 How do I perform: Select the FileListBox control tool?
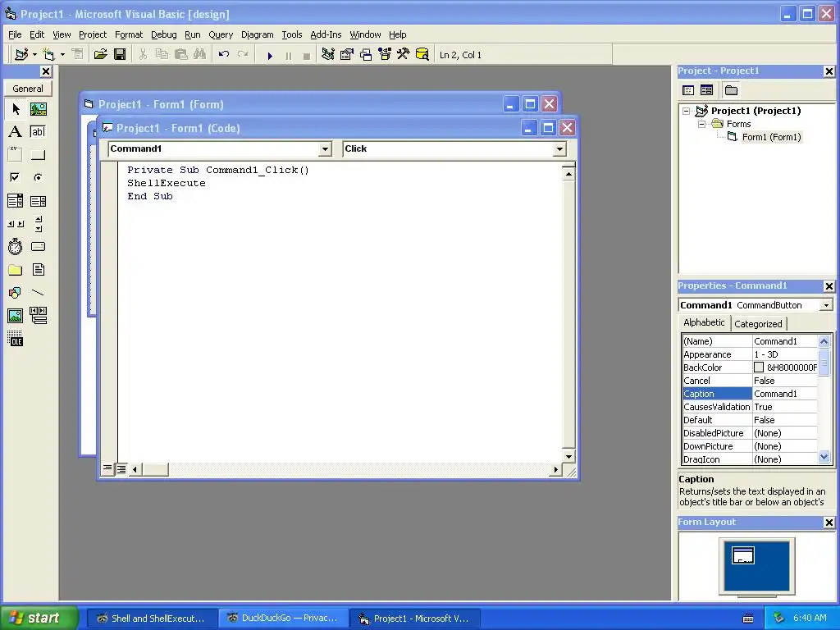pyautogui.click(x=38, y=270)
